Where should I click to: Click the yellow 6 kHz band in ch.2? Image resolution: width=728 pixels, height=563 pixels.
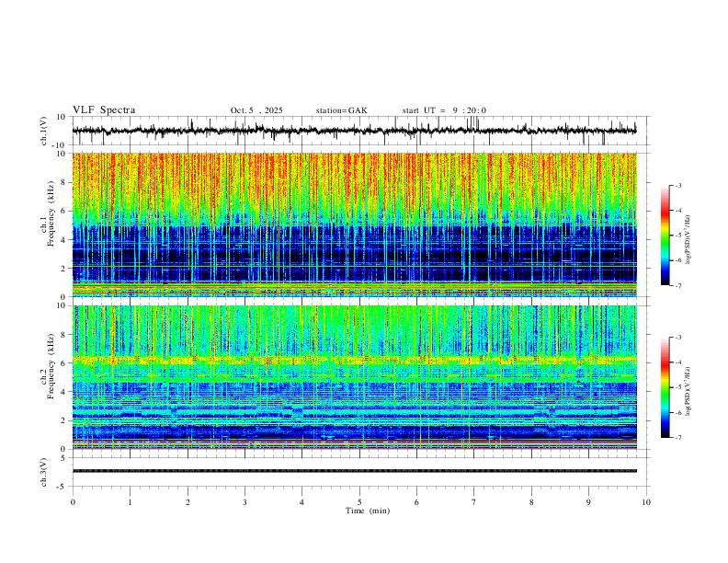[x=354, y=360]
